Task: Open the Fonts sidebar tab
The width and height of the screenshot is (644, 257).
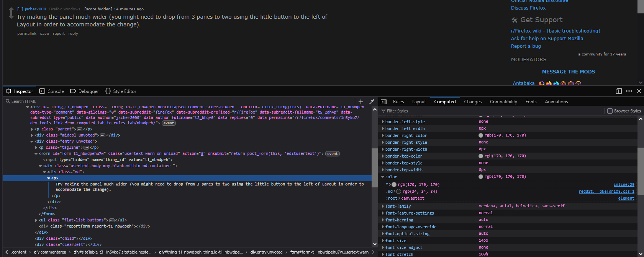Action: (531, 102)
